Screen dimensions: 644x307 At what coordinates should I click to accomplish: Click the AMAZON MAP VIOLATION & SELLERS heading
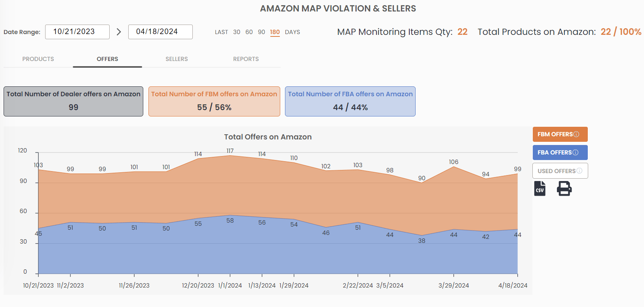tap(338, 9)
